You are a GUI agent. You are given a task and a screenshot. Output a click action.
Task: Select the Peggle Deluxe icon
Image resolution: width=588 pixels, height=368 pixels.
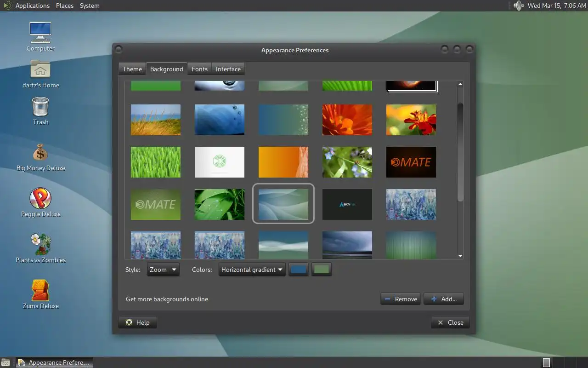[x=40, y=202]
